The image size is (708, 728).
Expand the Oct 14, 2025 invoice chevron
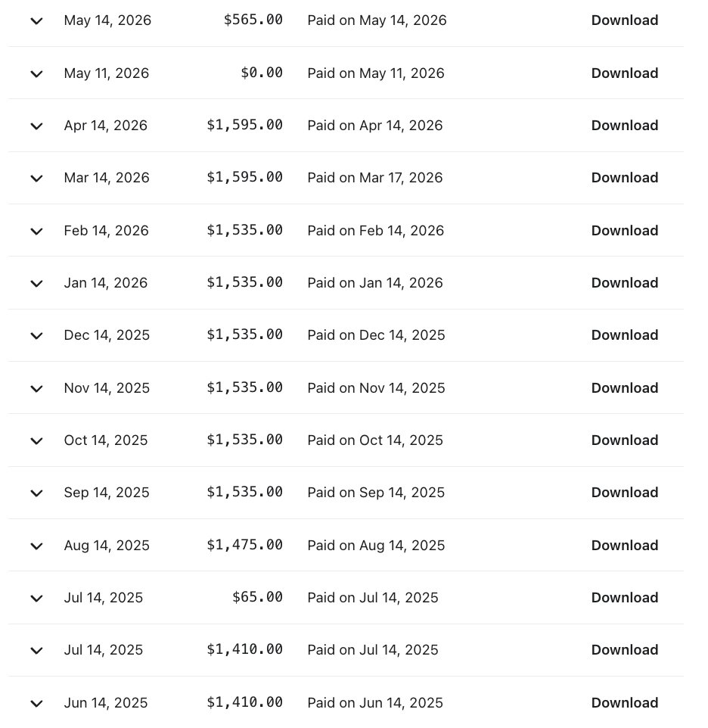(36, 440)
